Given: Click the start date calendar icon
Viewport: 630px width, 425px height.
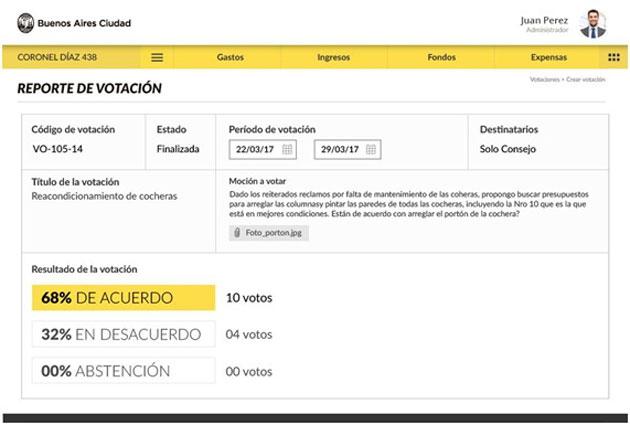Looking at the screenshot, I should click(x=287, y=150).
